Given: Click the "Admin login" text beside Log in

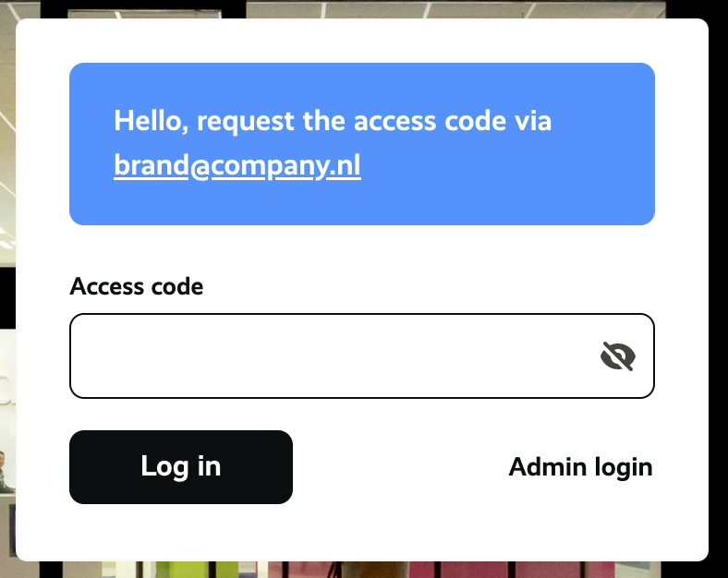Looking at the screenshot, I should point(581,467).
